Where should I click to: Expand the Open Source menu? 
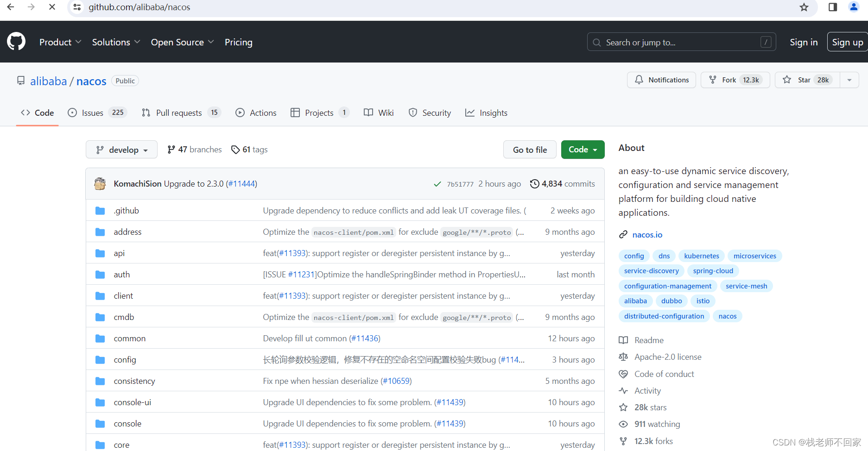182,42
